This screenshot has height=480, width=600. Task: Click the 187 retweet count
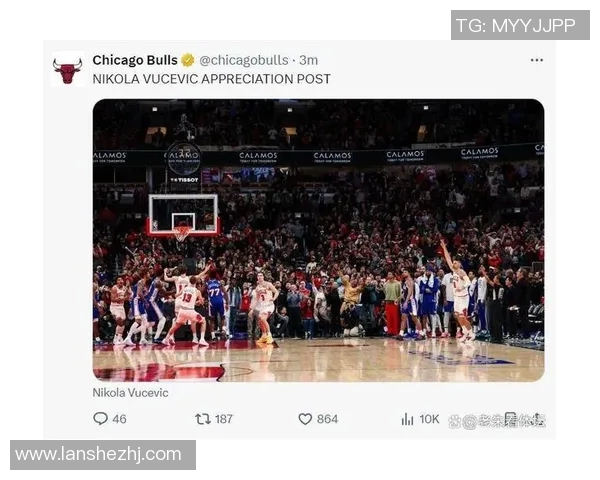tap(224, 419)
